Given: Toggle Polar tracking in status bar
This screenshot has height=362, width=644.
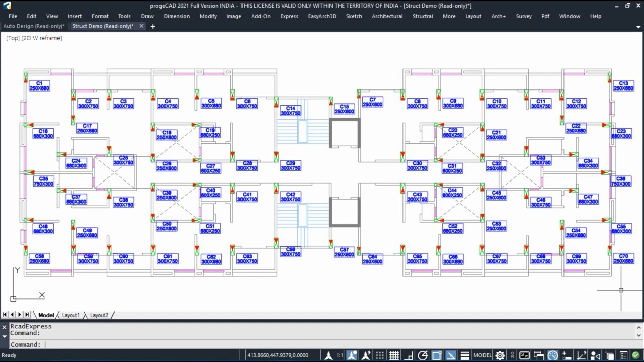Looking at the screenshot, I should click(x=423, y=355).
